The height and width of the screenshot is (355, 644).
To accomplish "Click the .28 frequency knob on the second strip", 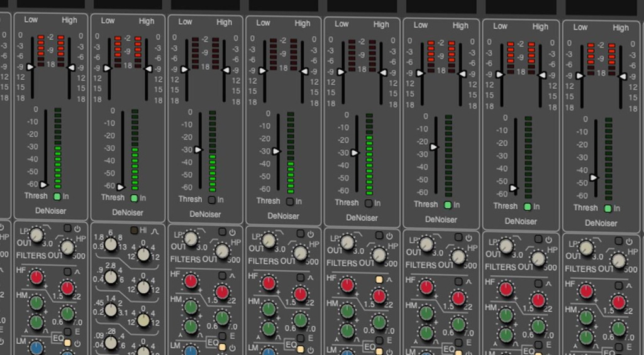I will pyautogui.click(x=111, y=342).
